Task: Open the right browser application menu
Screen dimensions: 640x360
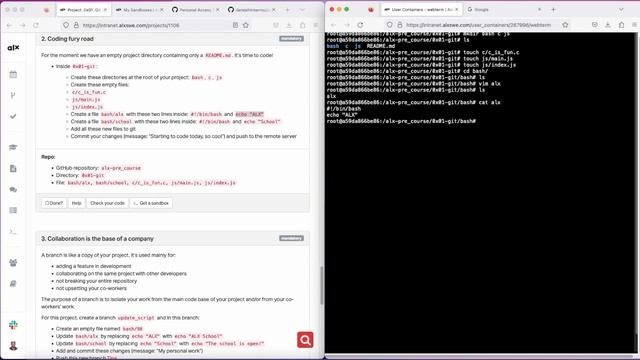Action: tap(635, 25)
